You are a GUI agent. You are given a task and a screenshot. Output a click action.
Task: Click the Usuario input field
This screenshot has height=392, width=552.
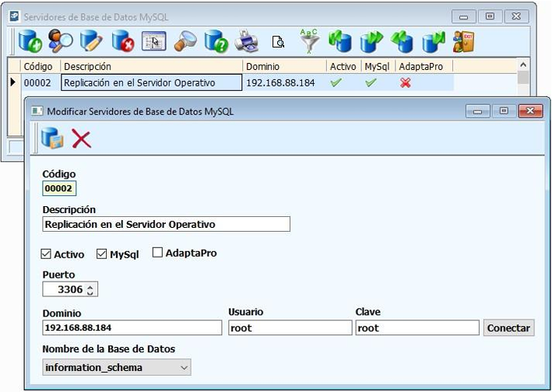290,328
